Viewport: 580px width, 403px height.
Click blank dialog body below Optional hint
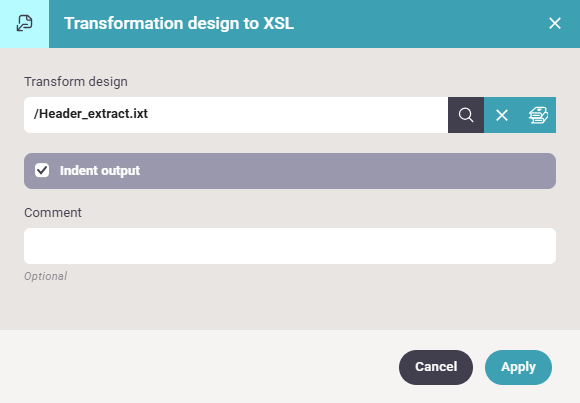[290, 305]
